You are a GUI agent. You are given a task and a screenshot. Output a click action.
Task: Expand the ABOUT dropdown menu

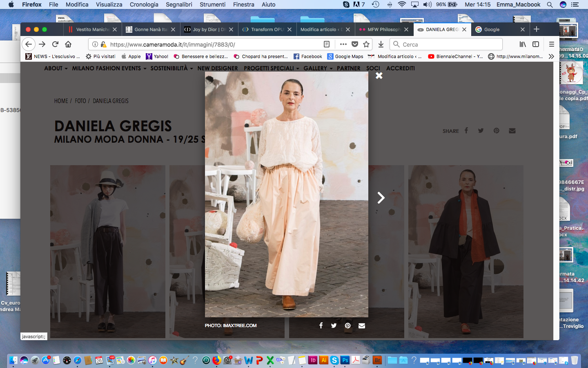[x=56, y=68]
